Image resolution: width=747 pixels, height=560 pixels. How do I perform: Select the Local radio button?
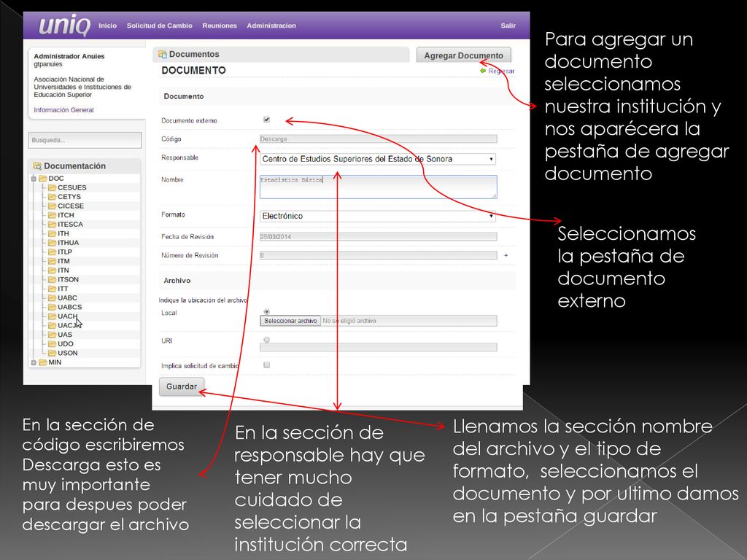click(x=267, y=311)
